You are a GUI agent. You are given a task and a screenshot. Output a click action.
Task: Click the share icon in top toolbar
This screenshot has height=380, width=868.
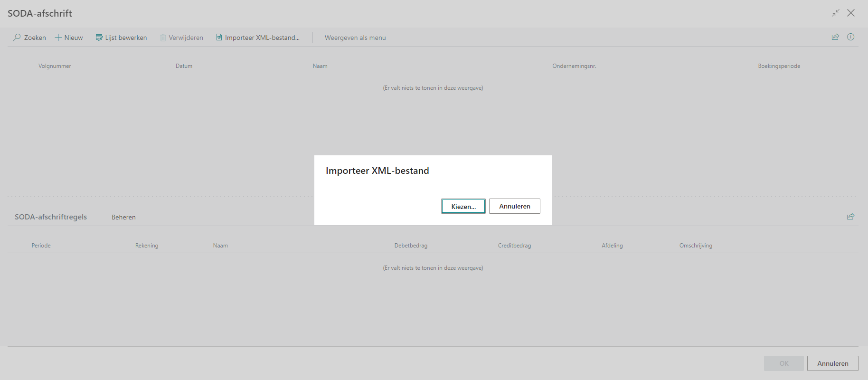pyautogui.click(x=835, y=37)
